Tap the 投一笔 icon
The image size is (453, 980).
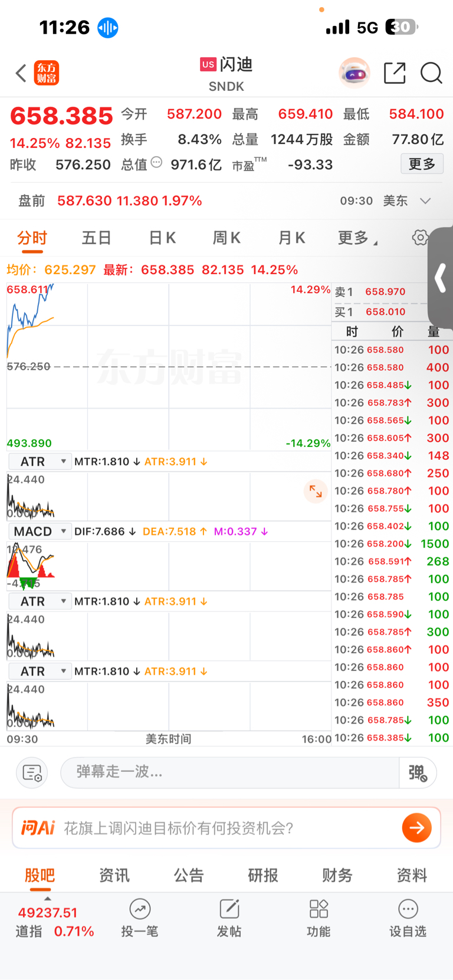[140, 909]
